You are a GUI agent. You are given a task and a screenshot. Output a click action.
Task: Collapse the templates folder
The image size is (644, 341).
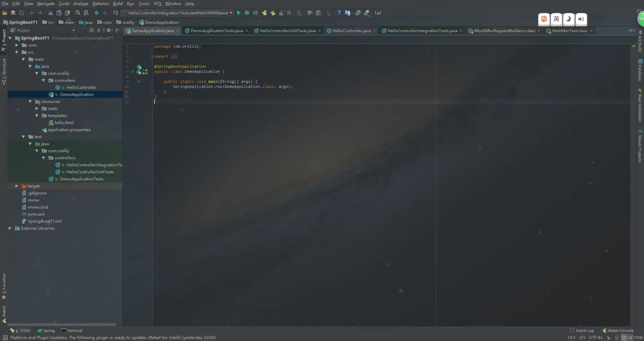click(x=37, y=116)
